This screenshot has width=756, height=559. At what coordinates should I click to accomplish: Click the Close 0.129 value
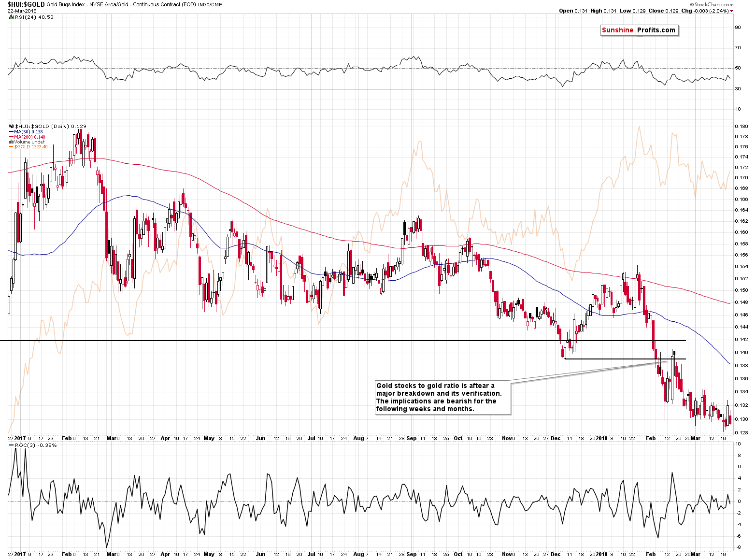[x=663, y=11]
